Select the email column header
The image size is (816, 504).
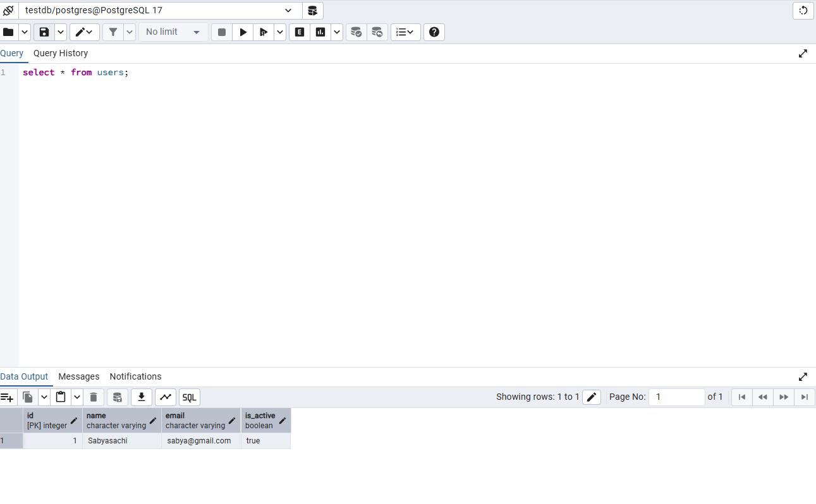point(201,421)
